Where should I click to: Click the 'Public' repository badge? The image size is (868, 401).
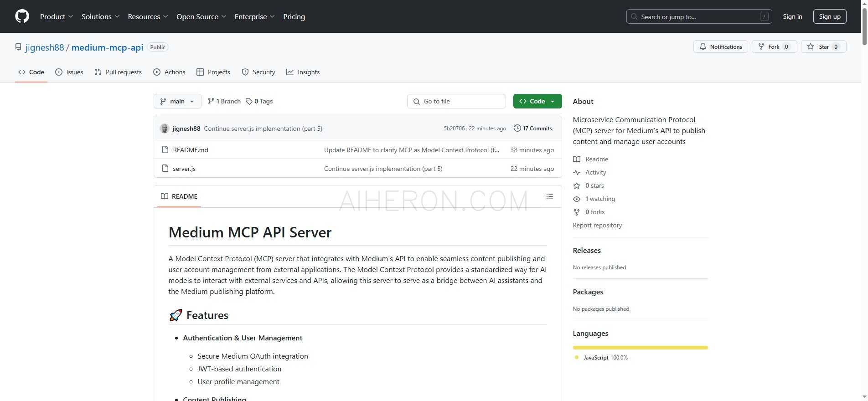[x=158, y=47]
